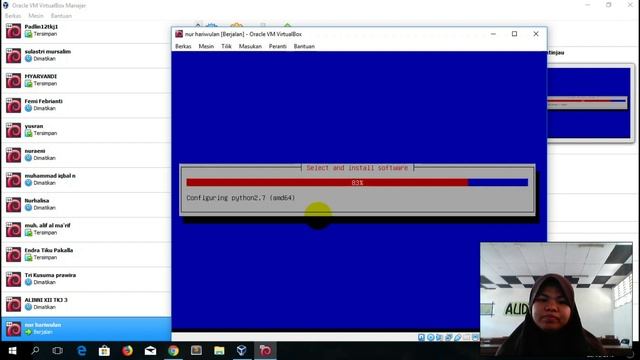The image size is (640, 360).
Task: Select the Nurhalisa virtual machine
Action: [86, 205]
